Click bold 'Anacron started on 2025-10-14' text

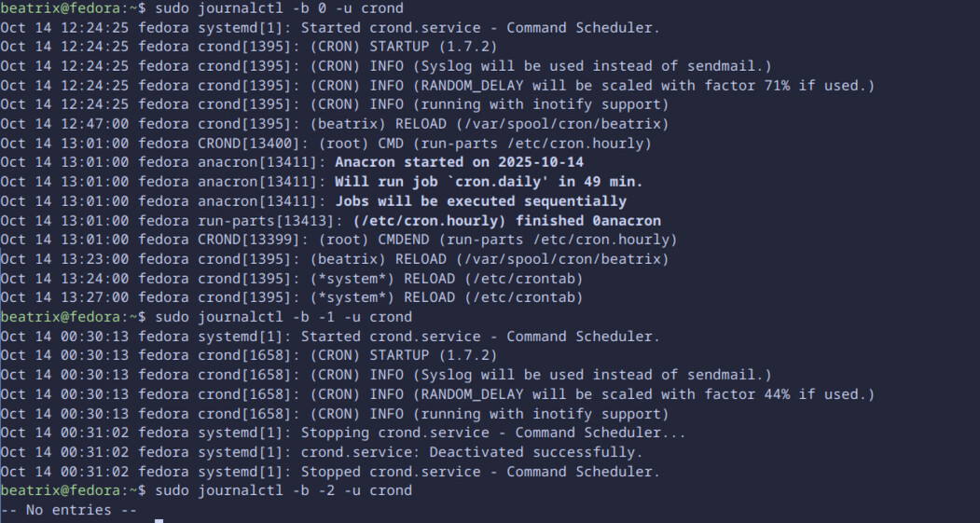click(451, 162)
